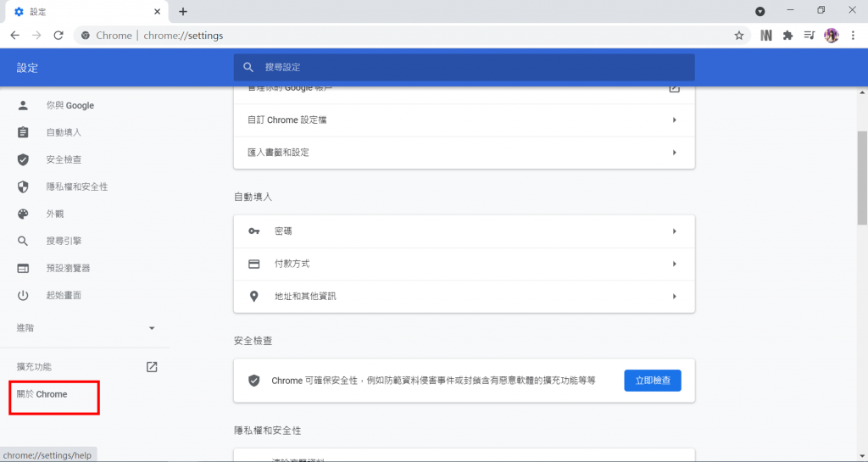Open 自訂 Chrome 設定檔 row

coord(464,120)
